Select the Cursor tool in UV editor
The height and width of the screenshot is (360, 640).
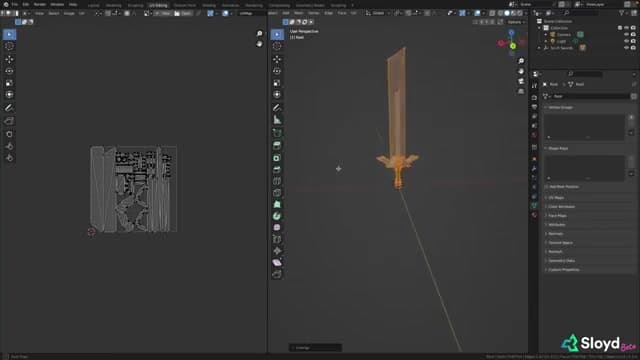tap(9, 46)
